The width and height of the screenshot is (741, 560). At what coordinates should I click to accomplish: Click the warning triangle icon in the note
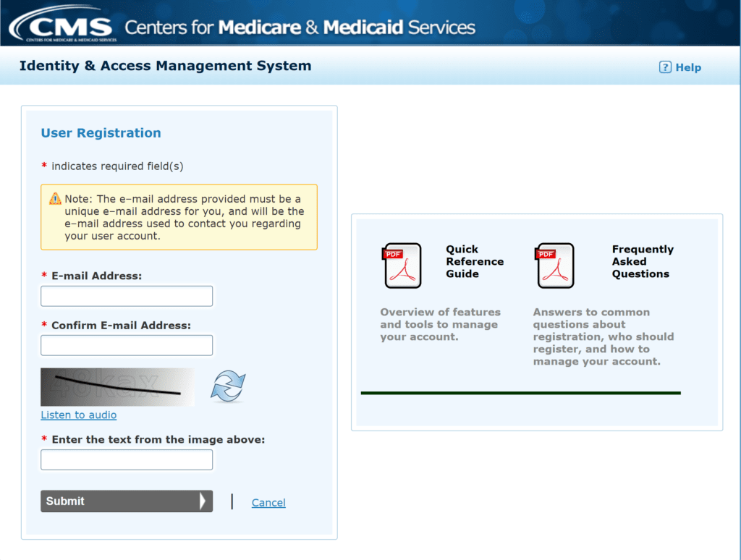pos(56,198)
